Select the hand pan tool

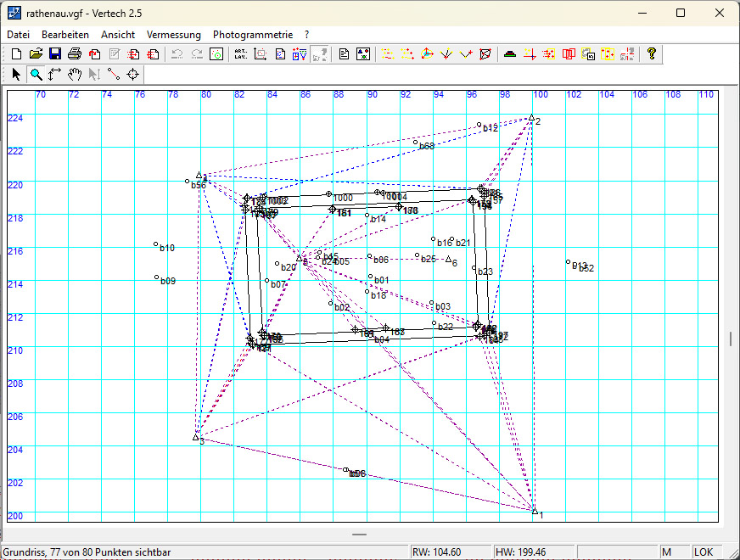tap(75, 74)
